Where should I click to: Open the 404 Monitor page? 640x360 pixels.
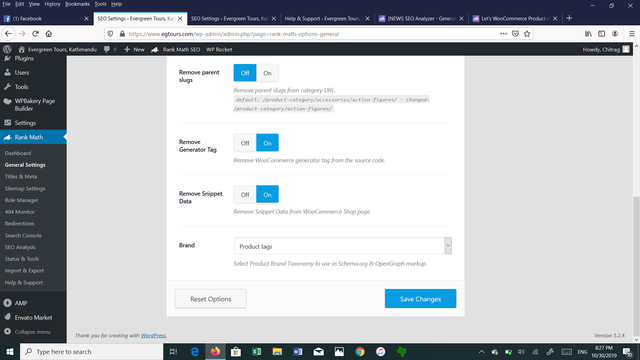(x=20, y=212)
